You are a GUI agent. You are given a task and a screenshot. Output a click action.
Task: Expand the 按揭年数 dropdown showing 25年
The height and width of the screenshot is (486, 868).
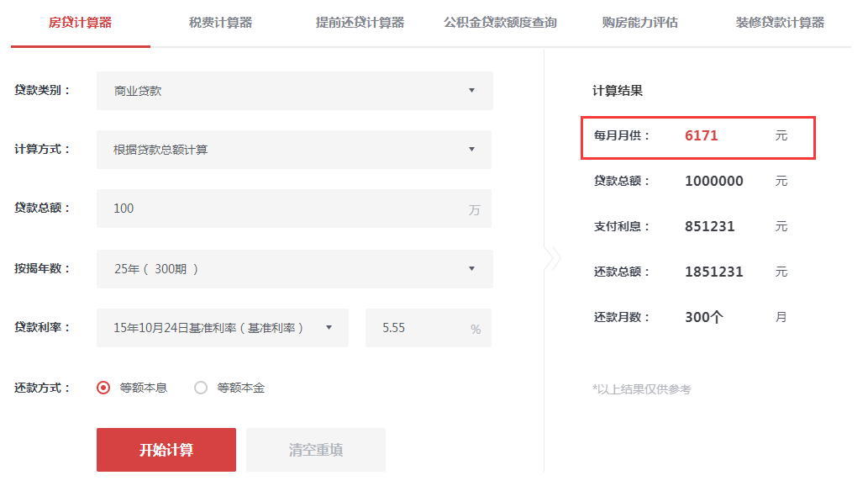pyautogui.click(x=294, y=269)
